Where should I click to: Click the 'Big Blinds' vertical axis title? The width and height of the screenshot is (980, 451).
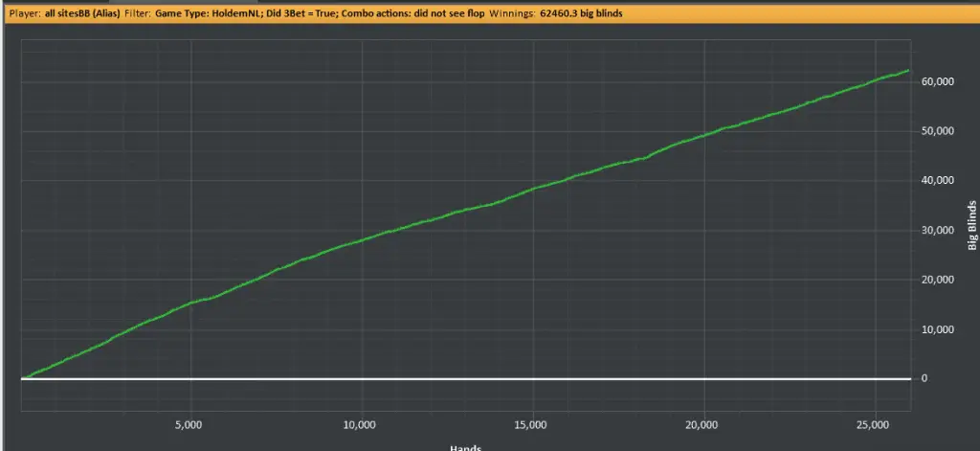(972, 225)
